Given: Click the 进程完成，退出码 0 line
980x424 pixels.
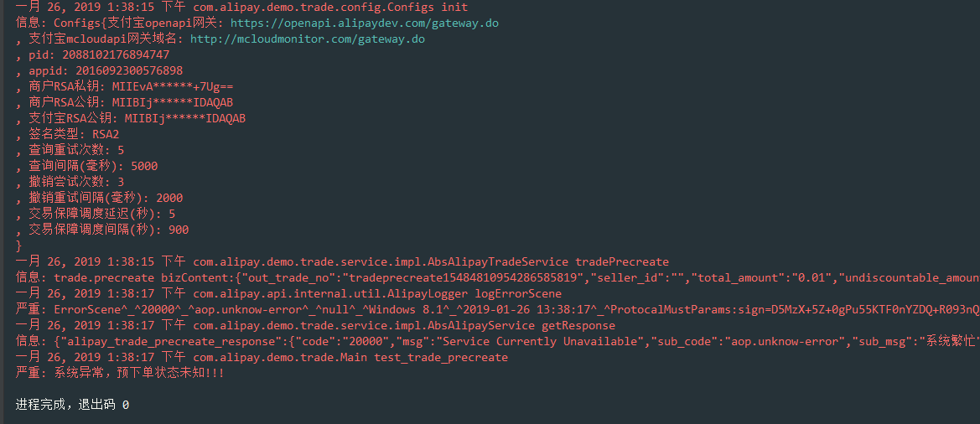Looking at the screenshot, I should [72, 405].
